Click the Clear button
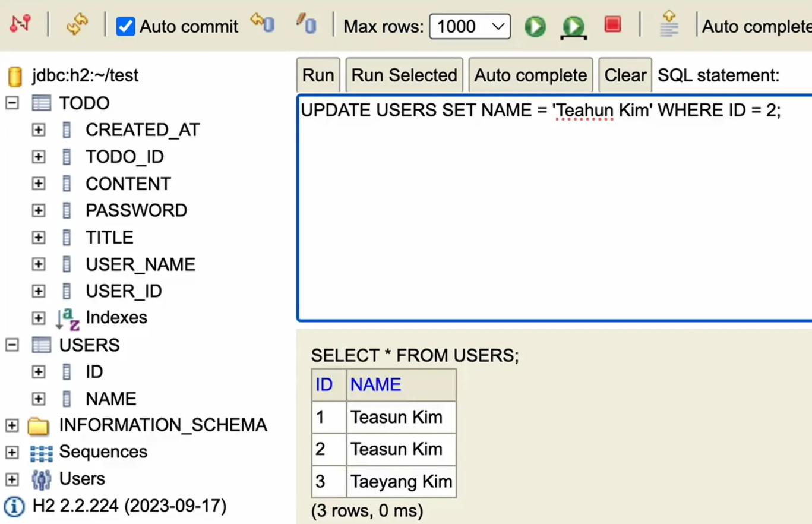Image resolution: width=812 pixels, height=524 pixels. pos(625,75)
